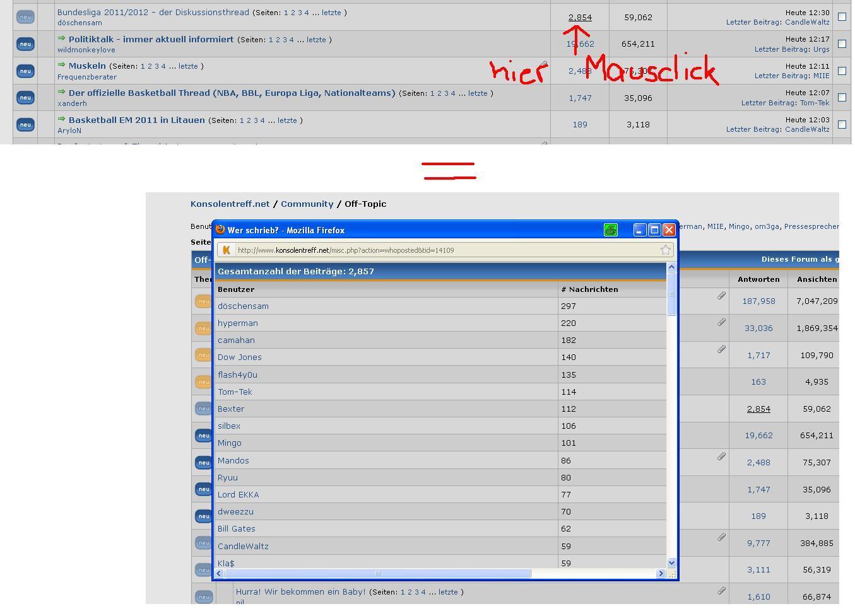Go to letzte page of Politiktalk thread
The height and width of the screenshot is (616, 855).
pyautogui.click(x=316, y=40)
